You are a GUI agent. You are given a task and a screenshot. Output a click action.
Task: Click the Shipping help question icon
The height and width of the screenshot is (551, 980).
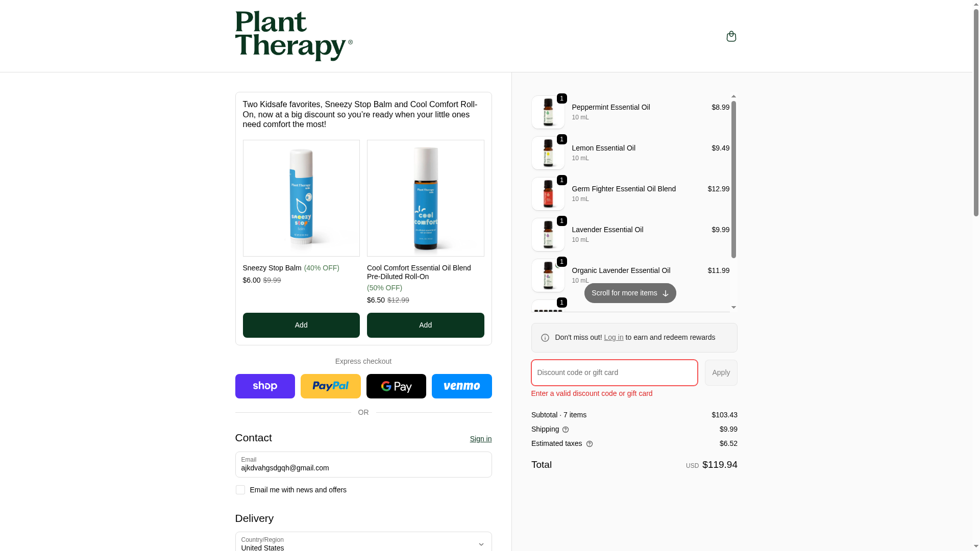pos(566,430)
